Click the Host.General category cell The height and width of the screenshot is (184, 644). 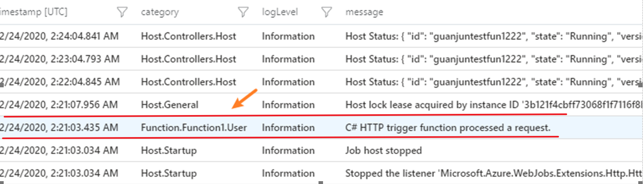pos(170,105)
